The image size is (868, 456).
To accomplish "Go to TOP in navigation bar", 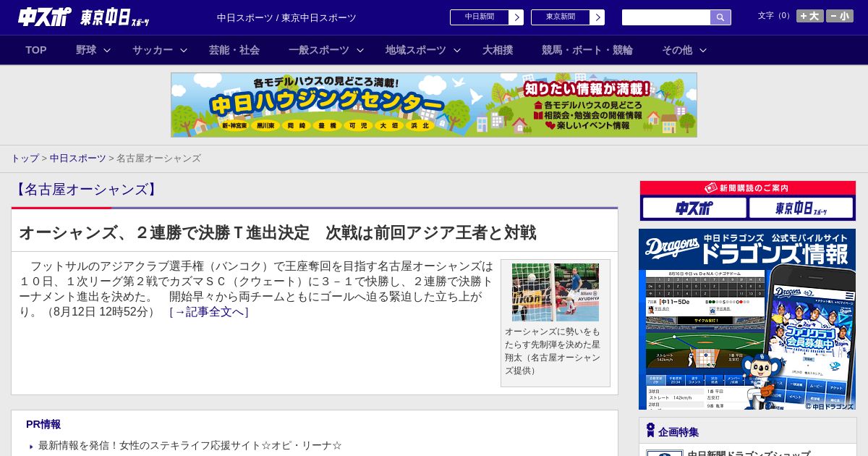I will pos(36,50).
